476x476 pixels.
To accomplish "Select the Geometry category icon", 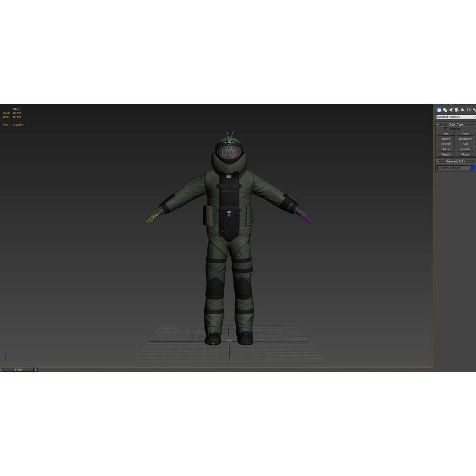I will pos(439,110).
